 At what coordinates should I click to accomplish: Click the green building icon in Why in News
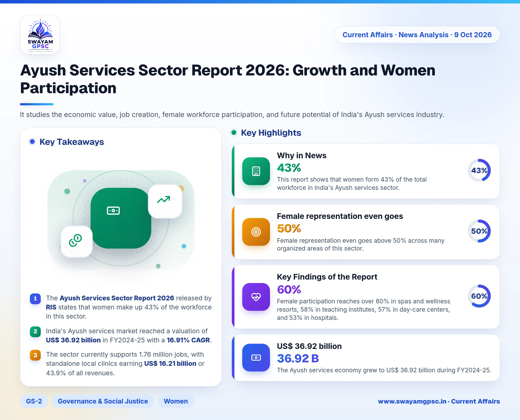tap(256, 171)
